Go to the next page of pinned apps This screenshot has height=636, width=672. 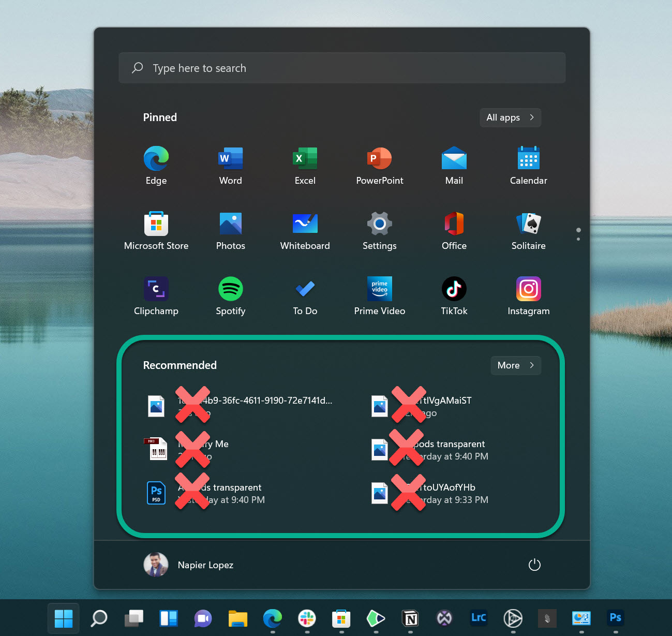click(x=578, y=239)
